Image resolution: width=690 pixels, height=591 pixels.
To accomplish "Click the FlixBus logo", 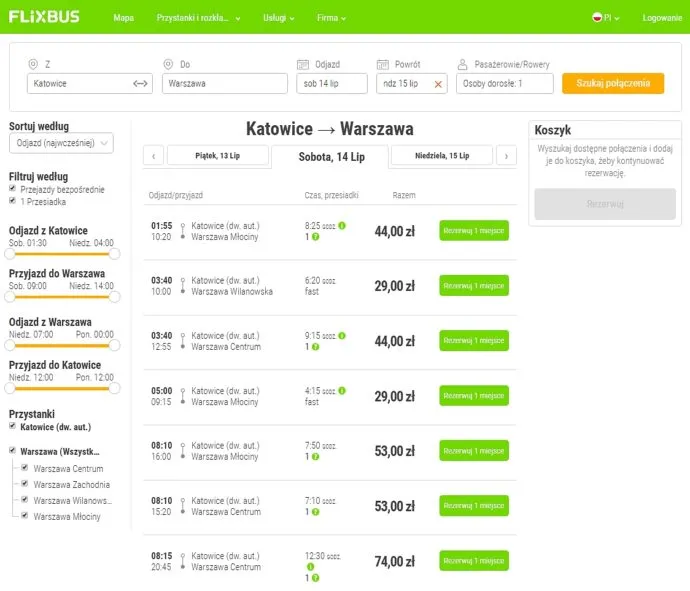I will 44,17.
